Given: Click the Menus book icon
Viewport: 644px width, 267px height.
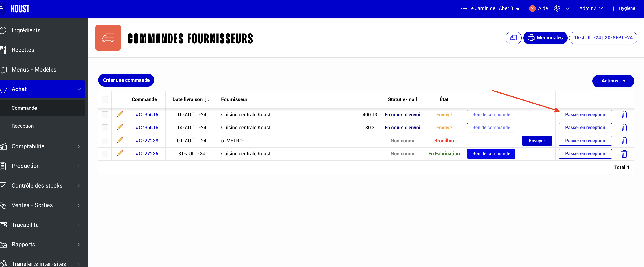Looking at the screenshot, I should point(3,69).
